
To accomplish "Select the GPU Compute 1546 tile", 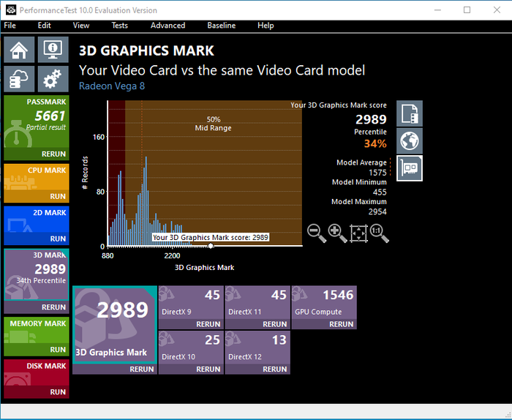I will coord(324,302).
